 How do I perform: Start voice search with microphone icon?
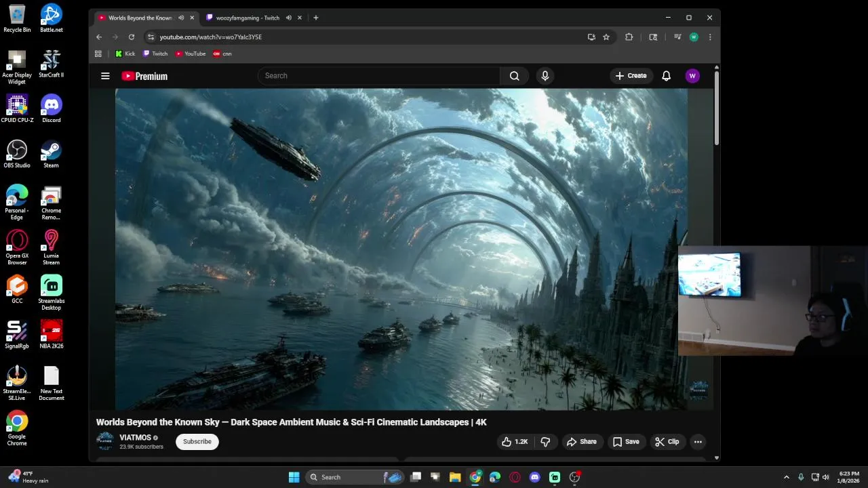545,76
